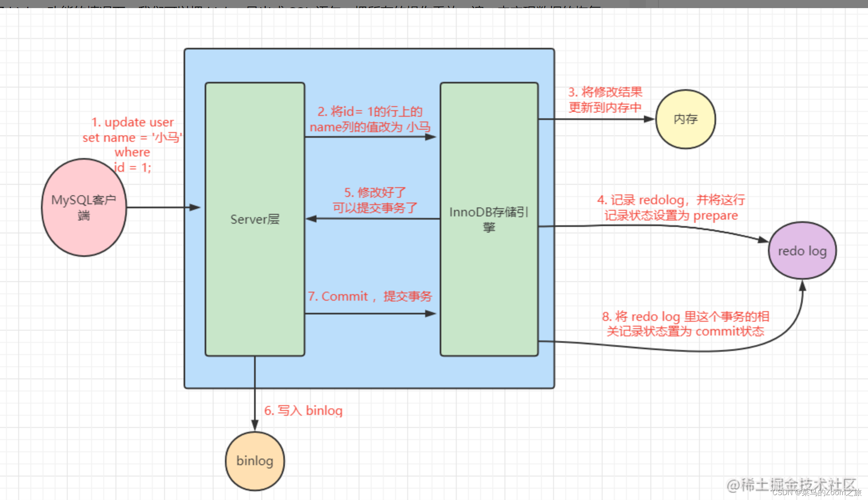Click the orange binlog circle

coord(255,461)
